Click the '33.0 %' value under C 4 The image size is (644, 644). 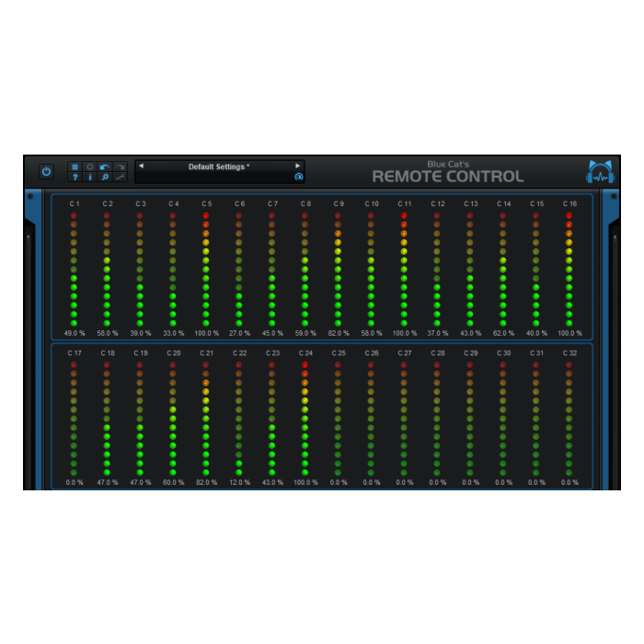tap(173, 333)
